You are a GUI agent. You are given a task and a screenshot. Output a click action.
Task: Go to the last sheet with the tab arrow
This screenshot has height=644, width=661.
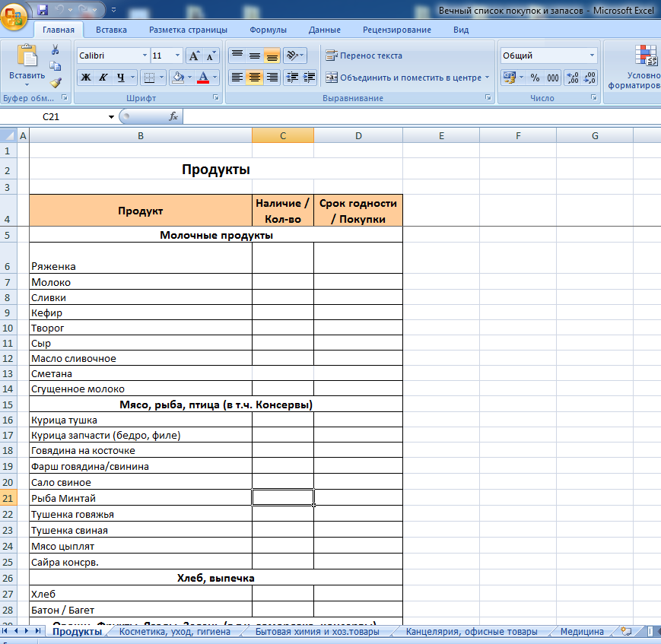[x=38, y=631]
